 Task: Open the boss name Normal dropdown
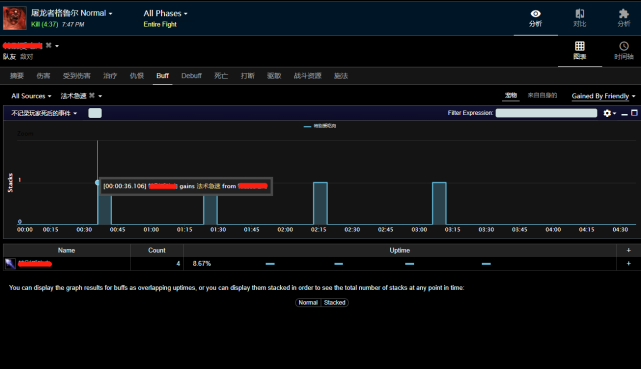72,13
